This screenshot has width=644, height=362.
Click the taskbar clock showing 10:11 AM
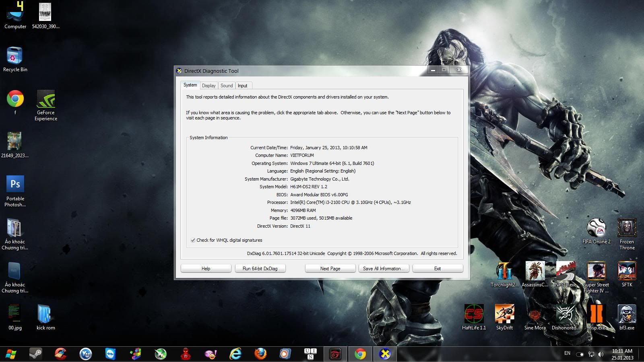pyautogui.click(x=622, y=354)
